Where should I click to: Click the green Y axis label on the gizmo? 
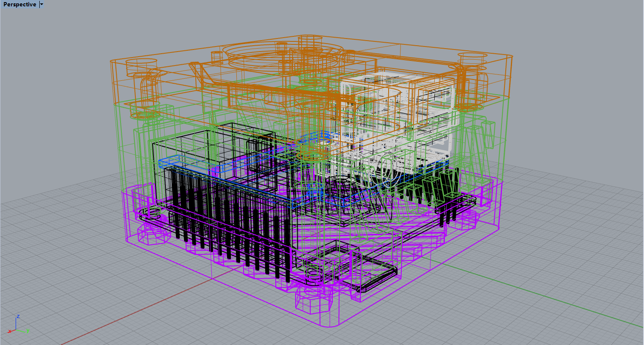tap(28, 331)
